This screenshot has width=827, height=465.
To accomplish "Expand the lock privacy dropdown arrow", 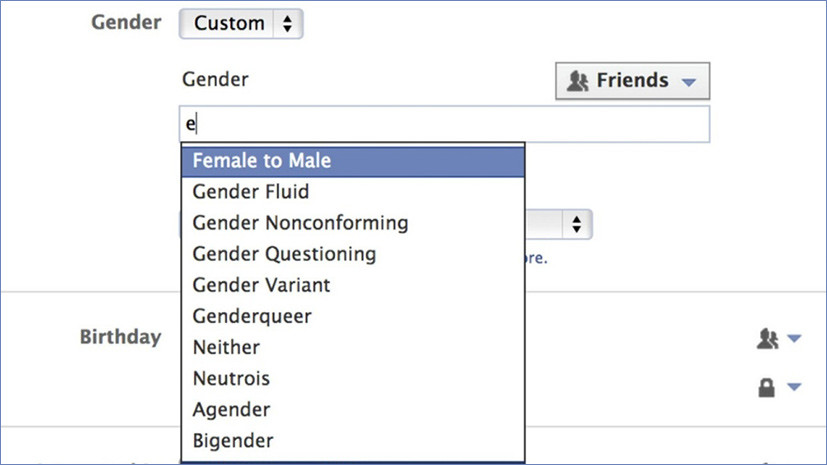I will point(794,387).
